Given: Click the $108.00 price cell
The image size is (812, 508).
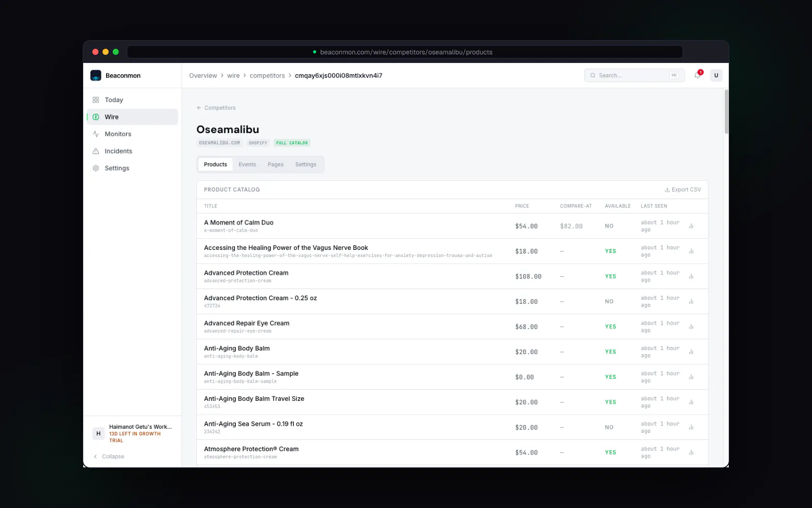Looking at the screenshot, I should [x=528, y=277].
